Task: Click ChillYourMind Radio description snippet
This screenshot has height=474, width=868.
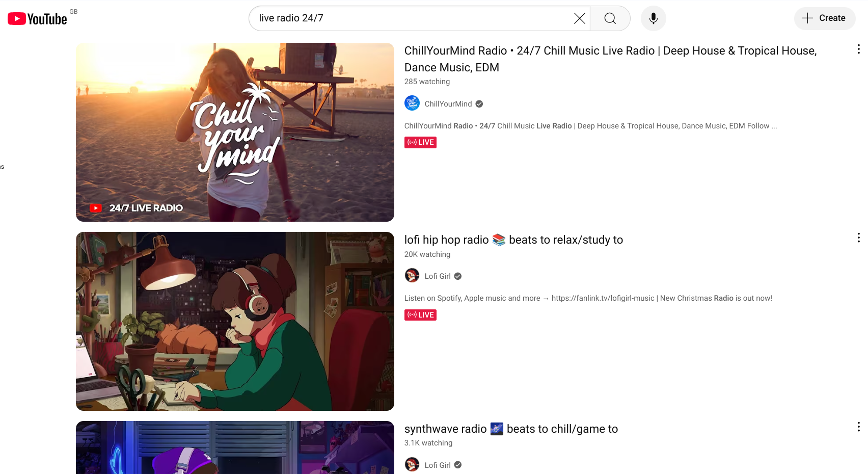Action: tap(591, 126)
